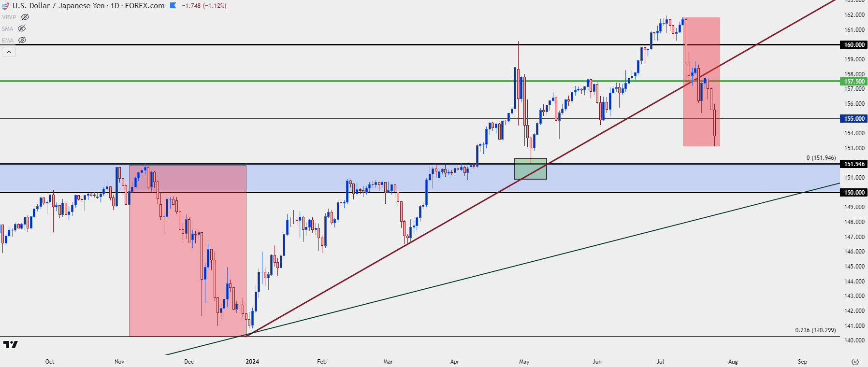The width and height of the screenshot is (868, 367).
Task: Click the Jun label on time axis
Action: pos(597,362)
